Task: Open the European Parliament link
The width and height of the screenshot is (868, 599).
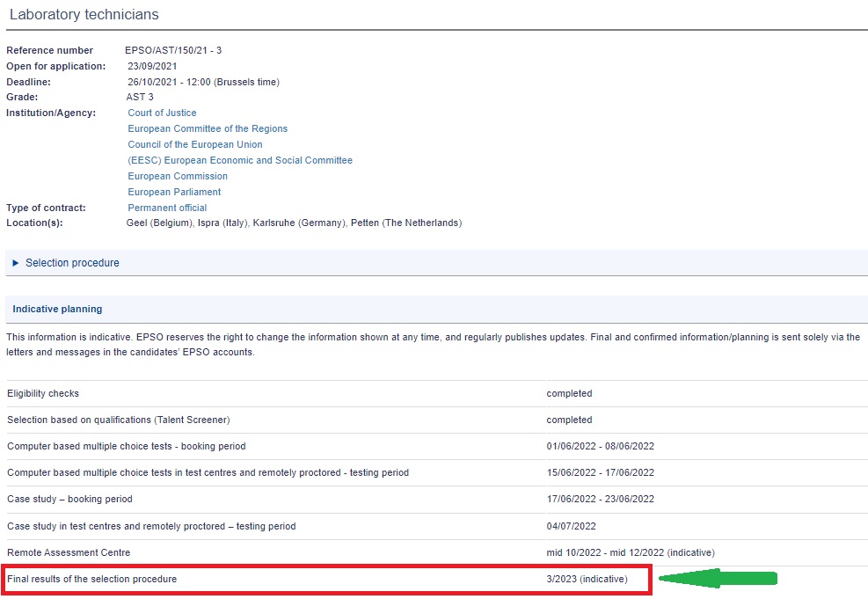Action: (174, 192)
